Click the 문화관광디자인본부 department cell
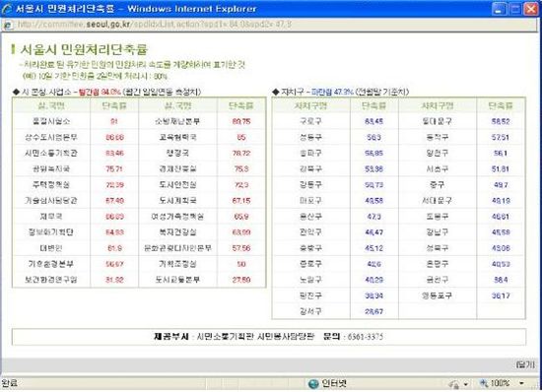Viewport: 542px width, 392px height. point(177,248)
